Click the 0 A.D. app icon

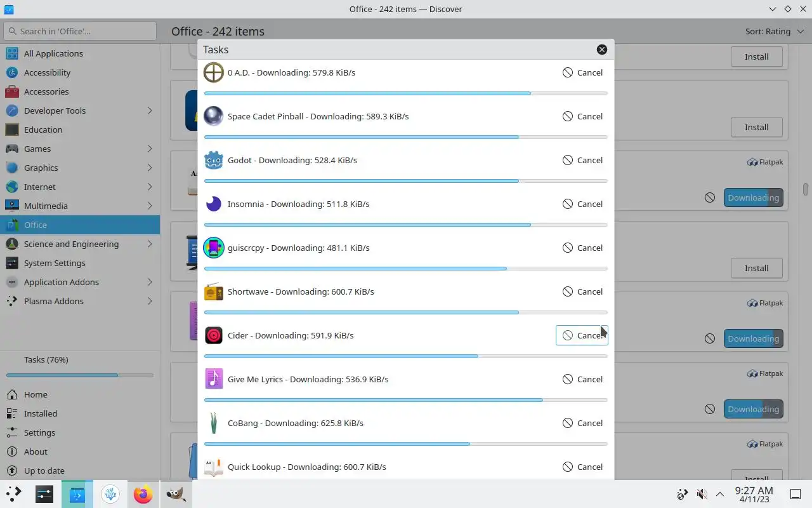(x=214, y=72)
